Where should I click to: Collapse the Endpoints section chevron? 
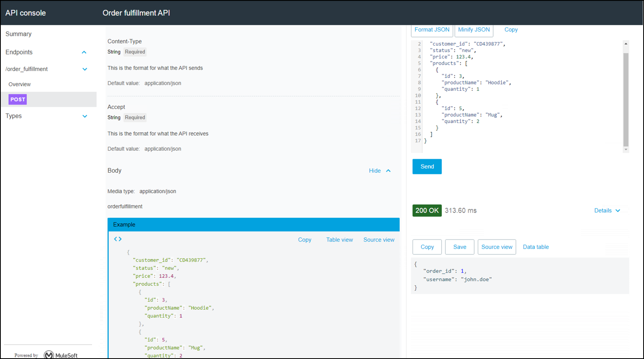84,52
